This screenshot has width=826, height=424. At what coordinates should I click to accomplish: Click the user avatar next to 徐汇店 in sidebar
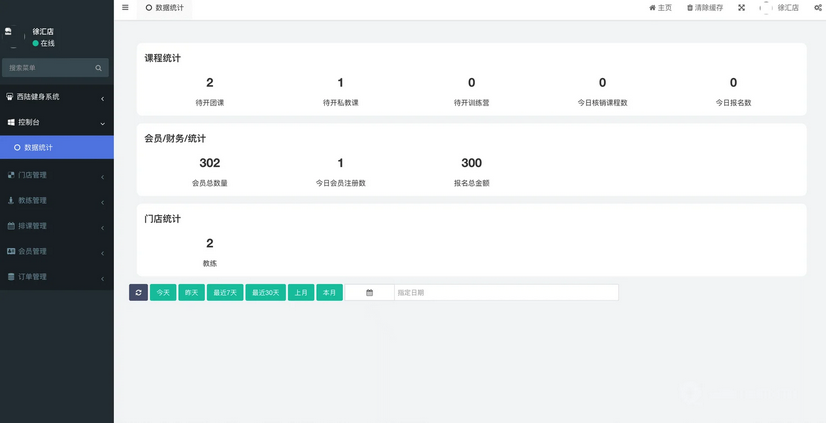pyautogui.click(x=13, y=36)
